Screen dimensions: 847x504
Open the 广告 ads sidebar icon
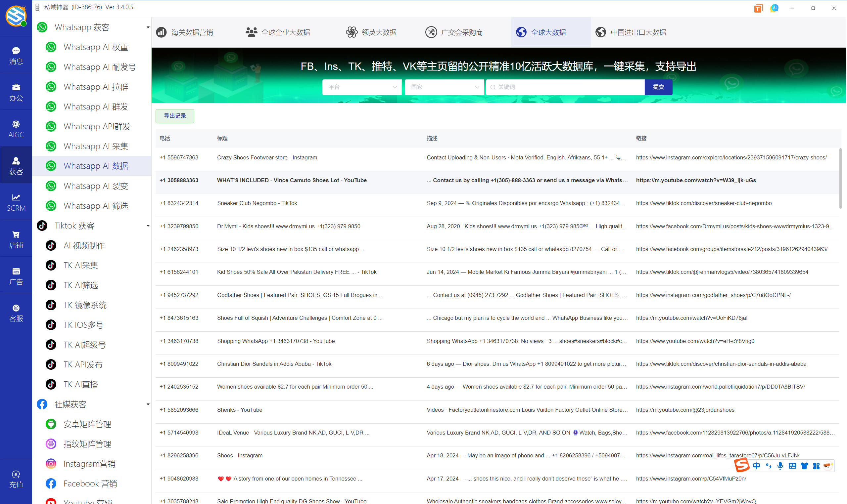[x=16, y=276]
